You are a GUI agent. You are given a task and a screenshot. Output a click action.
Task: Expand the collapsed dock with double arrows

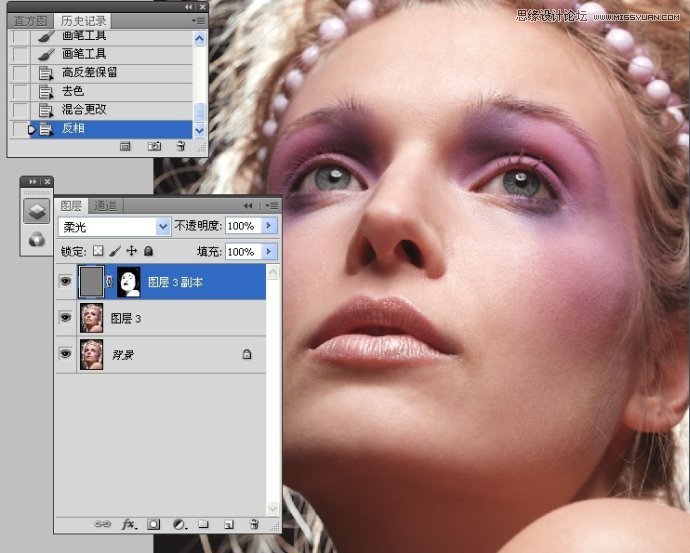pyautogui.click(x=33, y=182)
